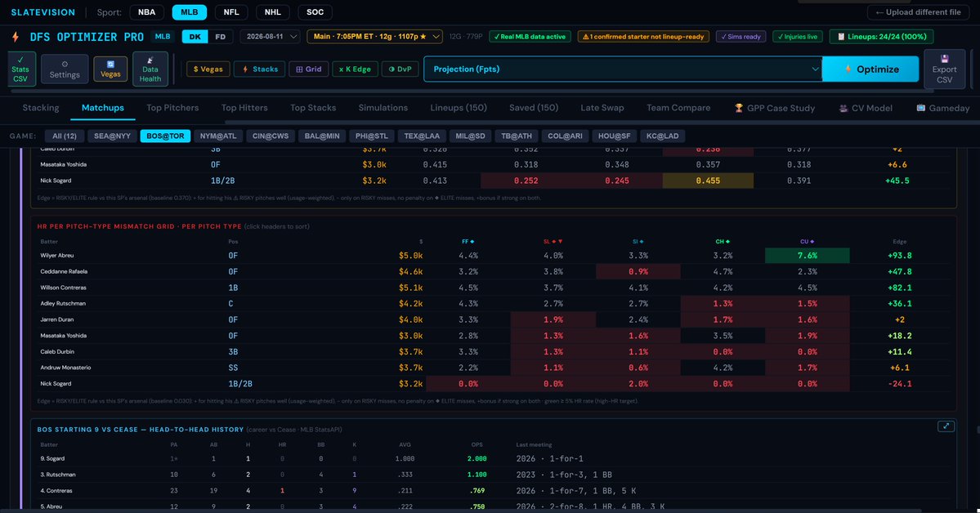Open the Gameday tab
The height and width of the screenshot is (513, 980).
[942, 108]
